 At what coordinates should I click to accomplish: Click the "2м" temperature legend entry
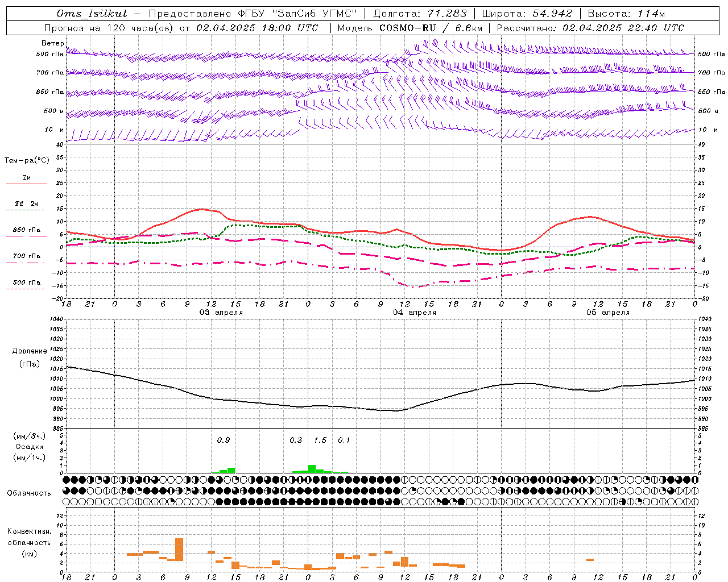tap(27, 177)
